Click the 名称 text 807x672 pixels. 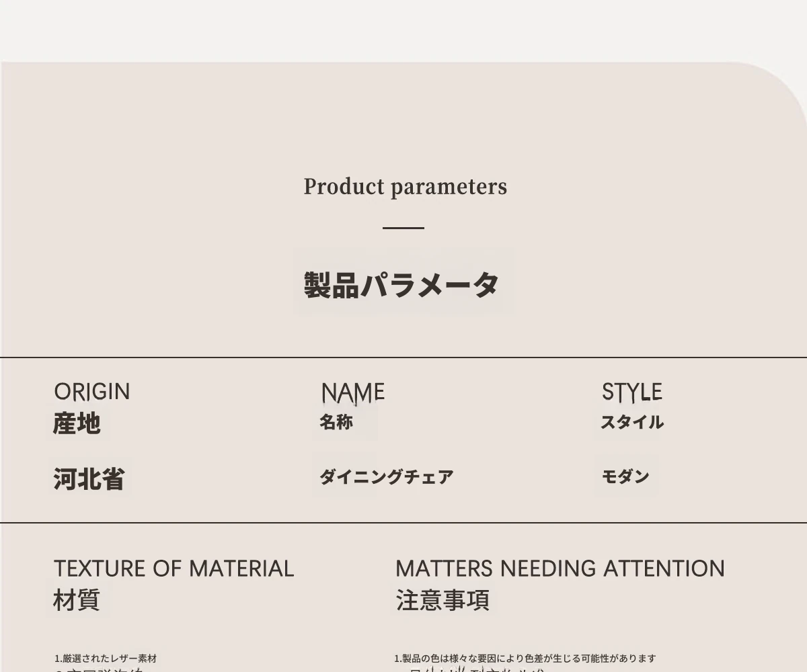point(336,423)
